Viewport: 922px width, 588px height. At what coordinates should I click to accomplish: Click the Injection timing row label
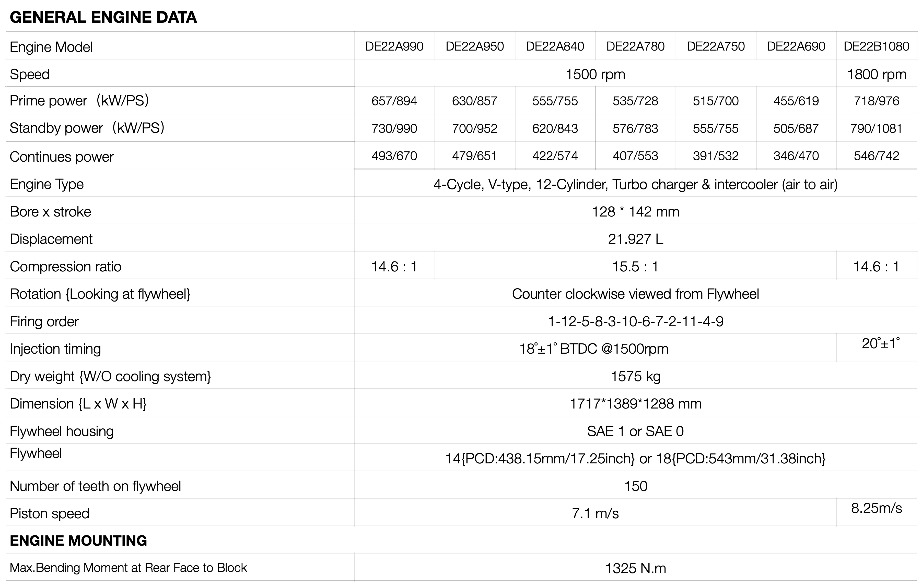tap(55, 349)
